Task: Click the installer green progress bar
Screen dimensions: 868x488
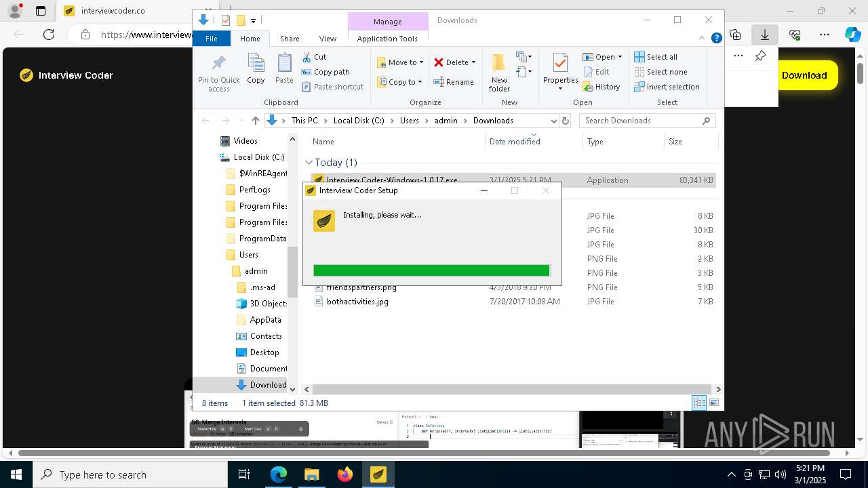Action: click(x=432, y=270)
